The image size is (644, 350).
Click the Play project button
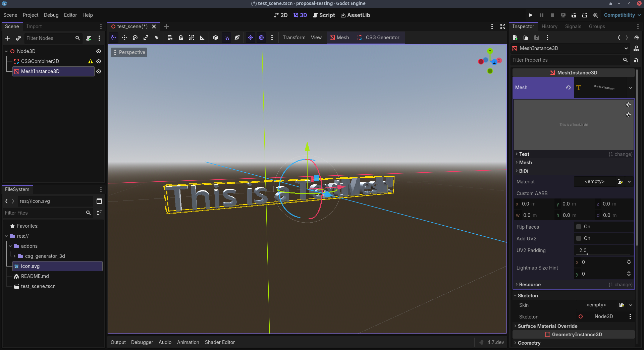tap(531, 15)
